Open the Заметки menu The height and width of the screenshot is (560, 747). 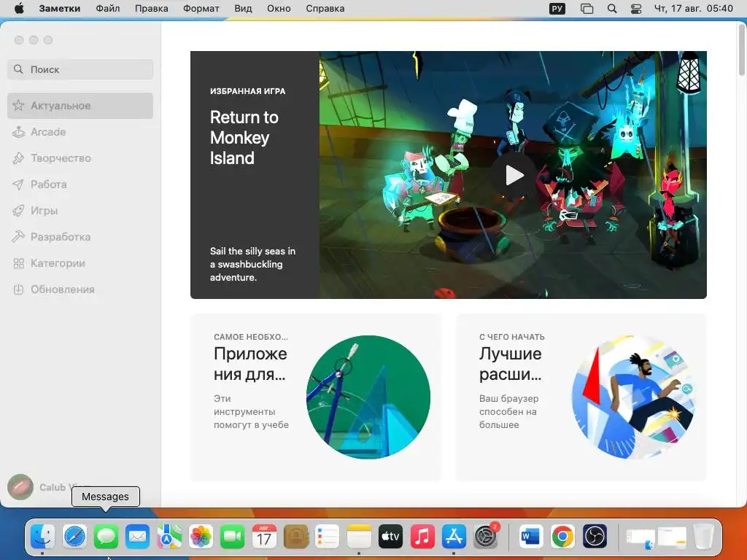point(60,9)
